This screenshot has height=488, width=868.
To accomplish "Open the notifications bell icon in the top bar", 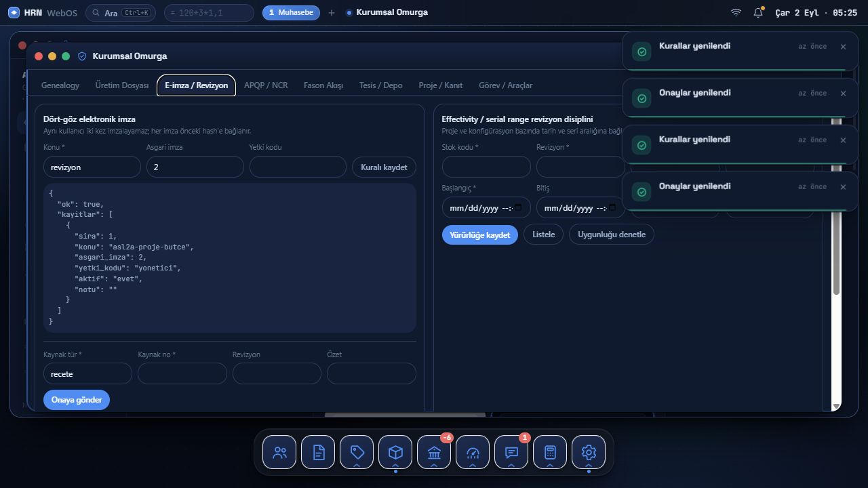I will 758,12.
